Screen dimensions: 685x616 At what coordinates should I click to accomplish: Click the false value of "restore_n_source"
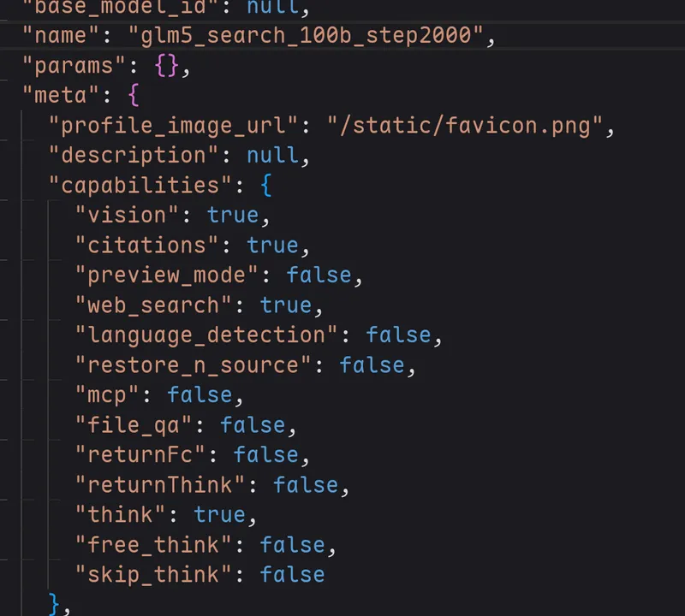click(372, 365)
